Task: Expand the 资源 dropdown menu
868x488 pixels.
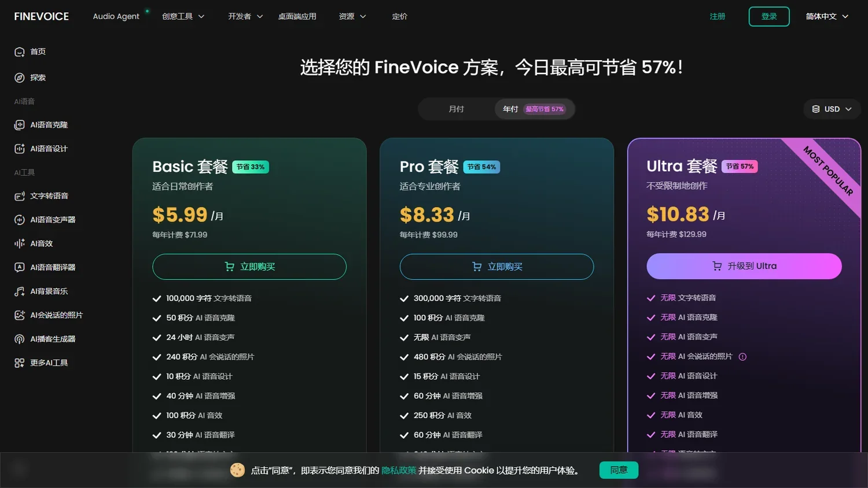Action: [x=352, y=16]
